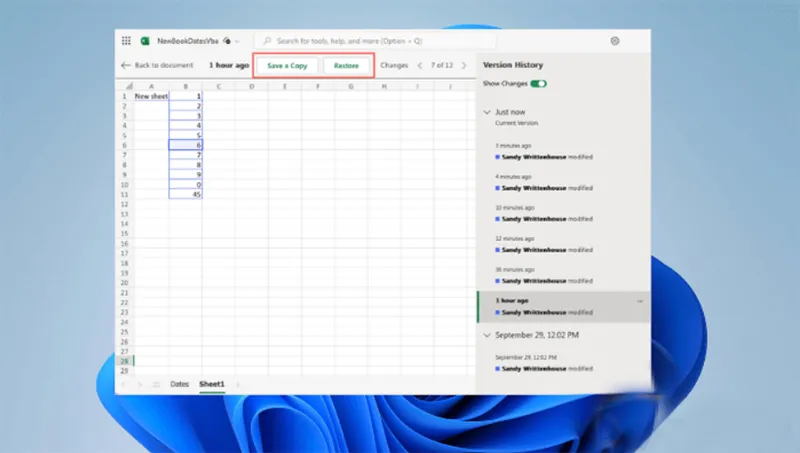This screenshot has width=800, height=453.
Task: Add a new sheet with plus icon
Action: [x=238, y=384]
